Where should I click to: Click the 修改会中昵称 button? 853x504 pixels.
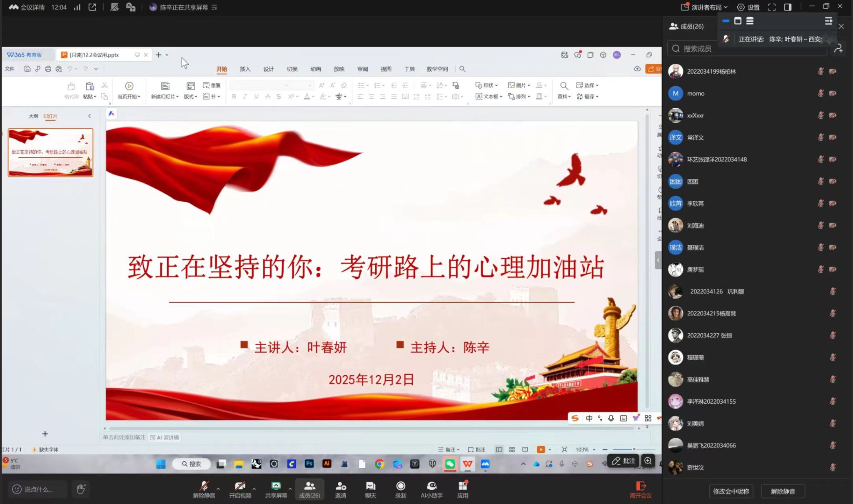click(731, 491)
